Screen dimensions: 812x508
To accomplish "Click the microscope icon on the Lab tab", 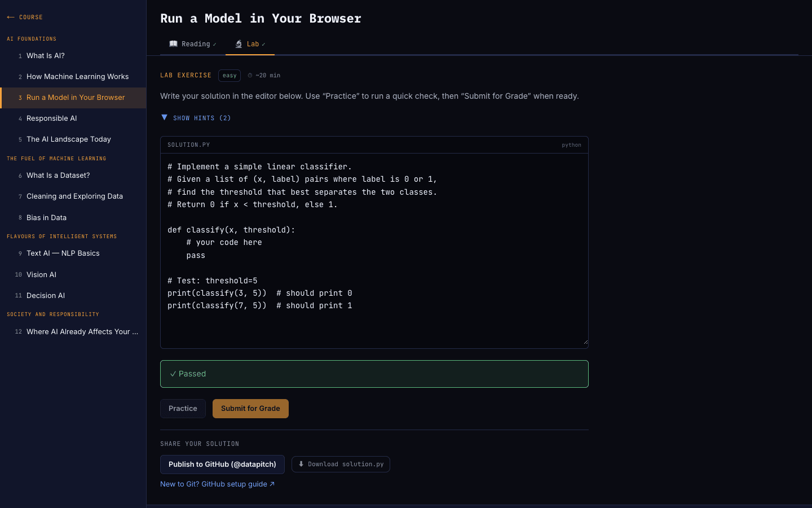I will [239, 44].
